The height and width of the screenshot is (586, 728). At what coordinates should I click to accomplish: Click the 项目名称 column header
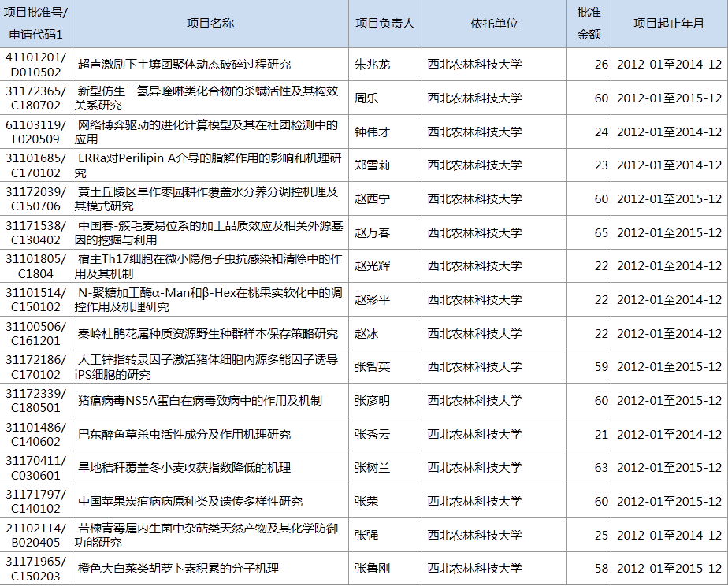[x=210, y=24]
